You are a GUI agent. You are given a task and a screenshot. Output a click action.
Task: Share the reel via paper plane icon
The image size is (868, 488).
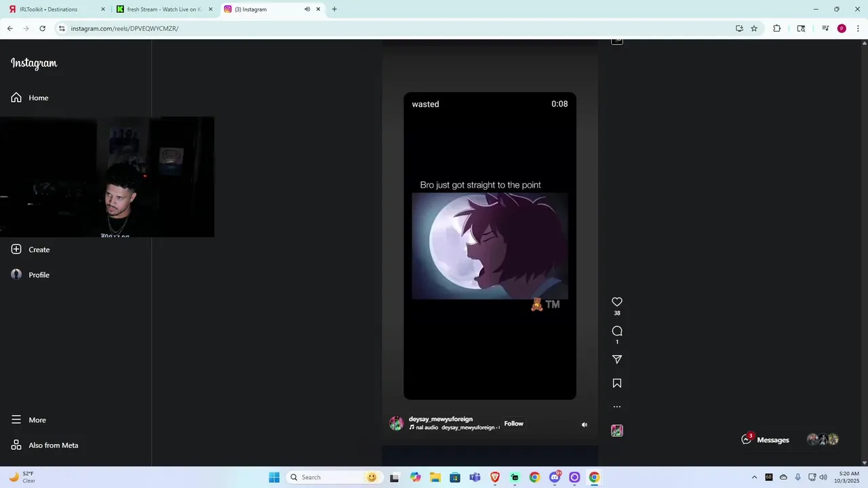tap(617, 359)
